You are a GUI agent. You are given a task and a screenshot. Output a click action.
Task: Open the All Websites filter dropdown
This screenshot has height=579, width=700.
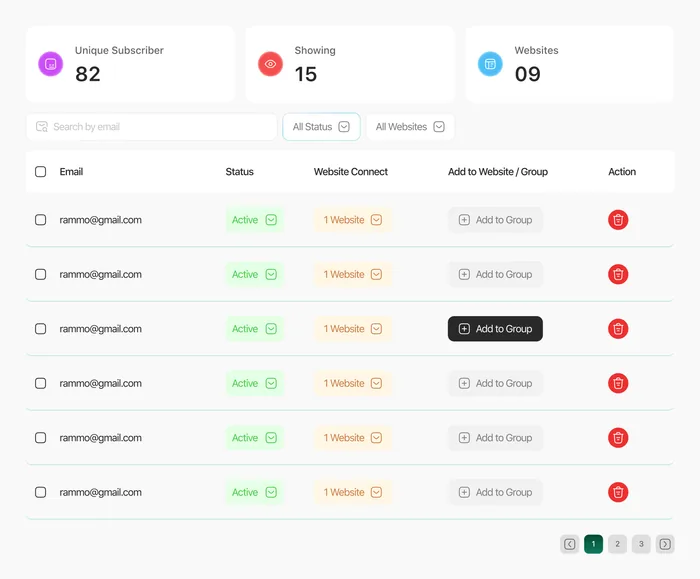coord(410,127)
